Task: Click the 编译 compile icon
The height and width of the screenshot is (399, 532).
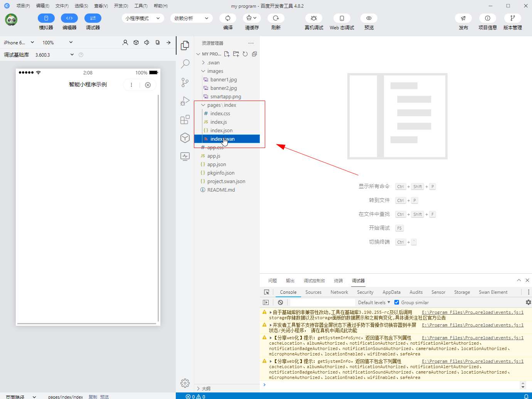Action: 228,18
